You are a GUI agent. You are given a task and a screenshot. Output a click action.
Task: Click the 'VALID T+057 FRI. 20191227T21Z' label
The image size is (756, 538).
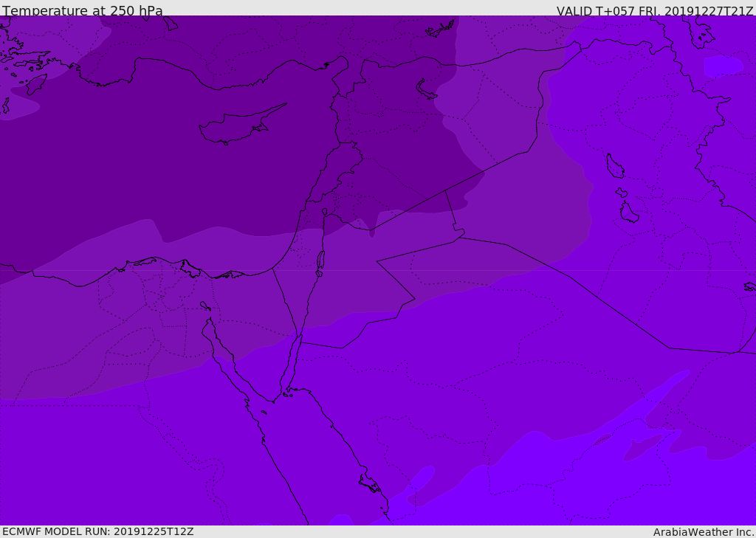[x=655, y=10]
